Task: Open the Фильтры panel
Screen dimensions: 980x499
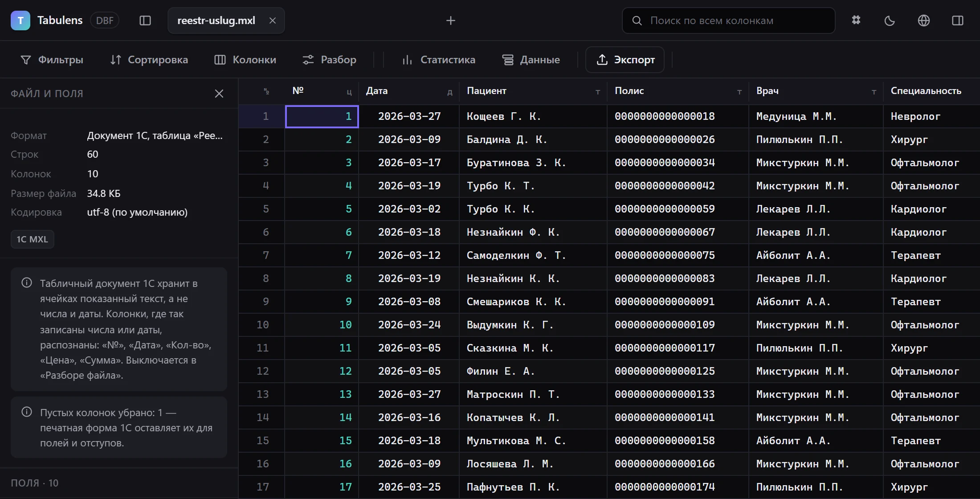Action: pos(52,60)
